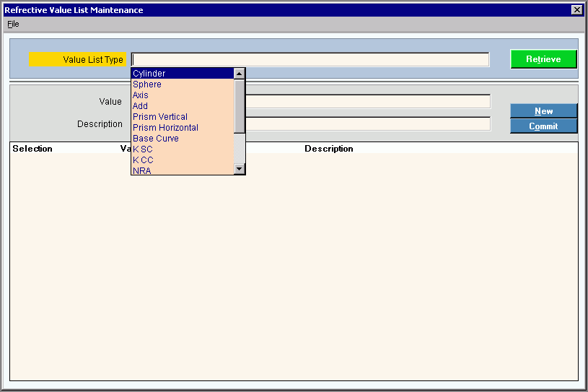
Task: Open the File menu
Action: tap(13, 24)
